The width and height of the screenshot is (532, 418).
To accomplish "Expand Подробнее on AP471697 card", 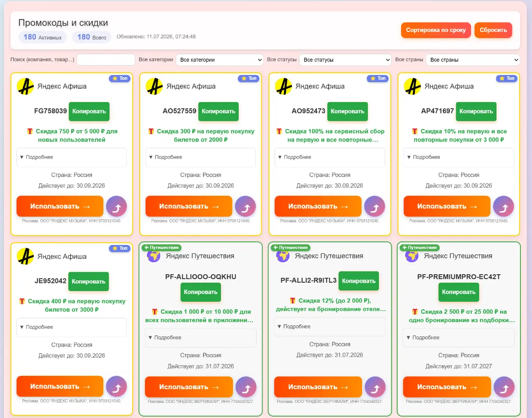I will coord(459,157).
